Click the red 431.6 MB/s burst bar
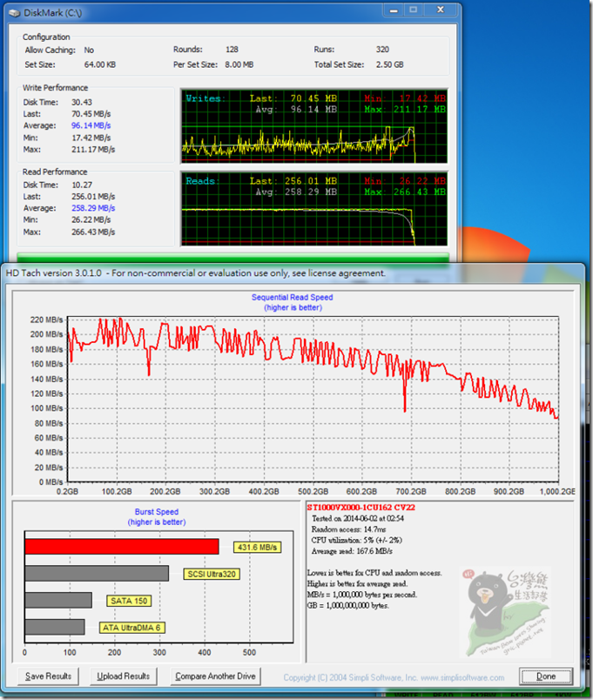 coord(122,547)
